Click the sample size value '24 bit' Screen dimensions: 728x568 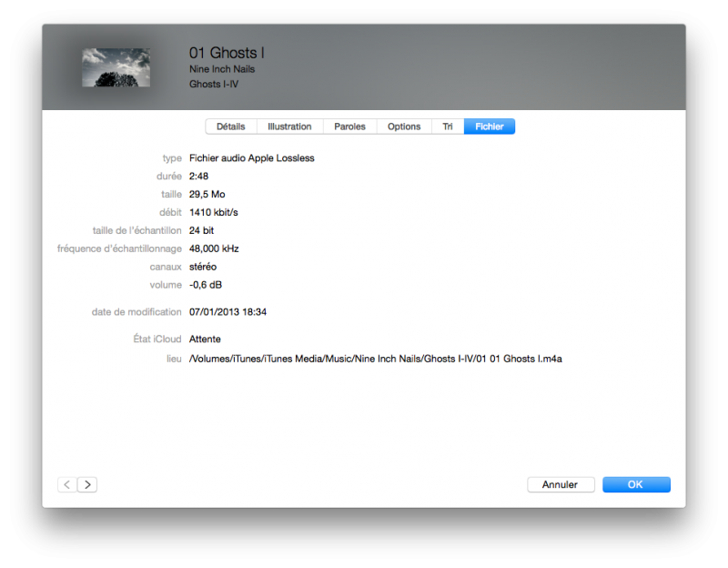tap(201, 230)
